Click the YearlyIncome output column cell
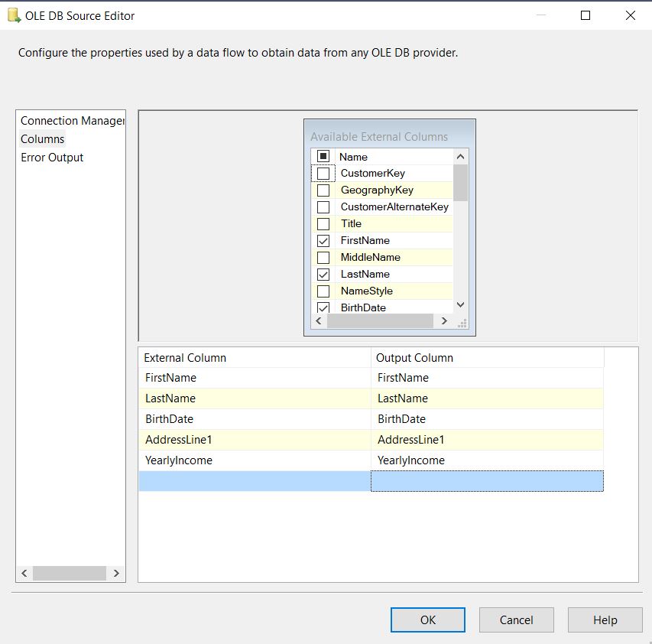The width and height of the screenshot is (652, 644). click(487, 460)
